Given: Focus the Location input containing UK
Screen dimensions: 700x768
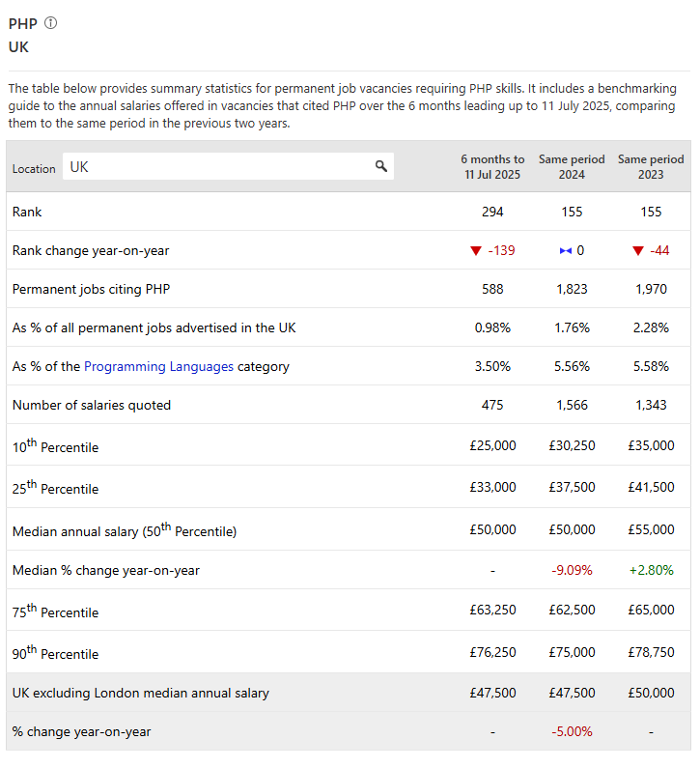Looking at the screenshot, I should pos(217,167).
